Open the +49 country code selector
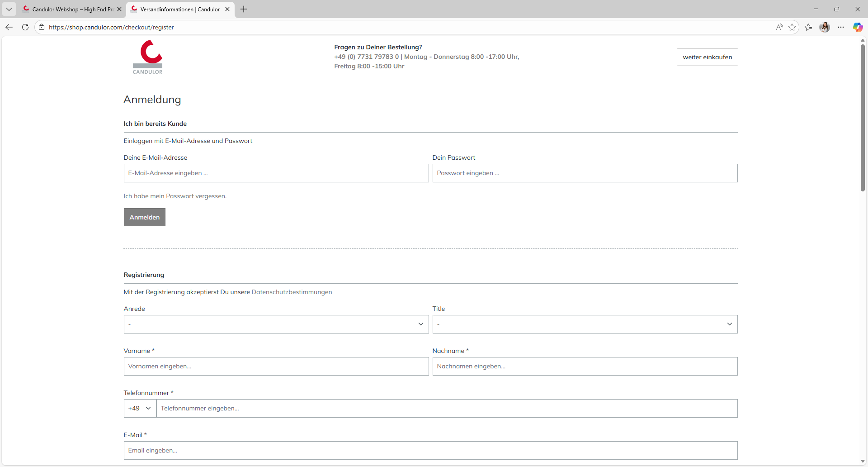868x467 pixels. coord(140,408)
